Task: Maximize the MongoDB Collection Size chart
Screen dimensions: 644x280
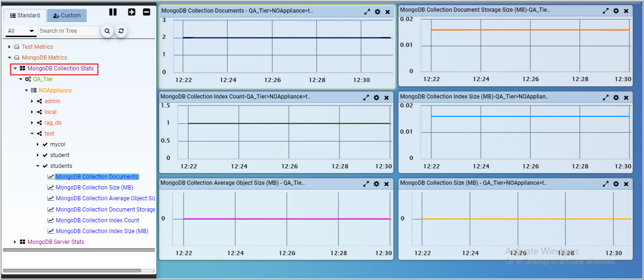Action: [x=606, y=184]
